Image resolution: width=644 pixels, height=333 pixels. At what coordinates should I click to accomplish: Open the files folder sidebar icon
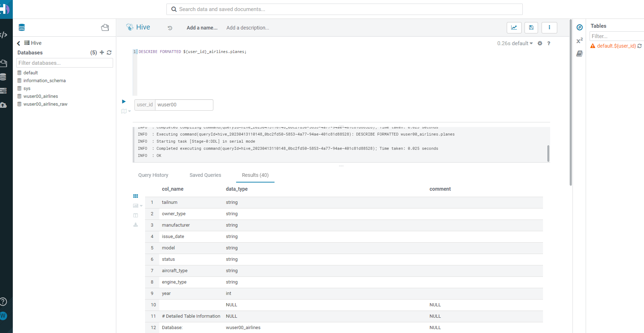[4, 63]
